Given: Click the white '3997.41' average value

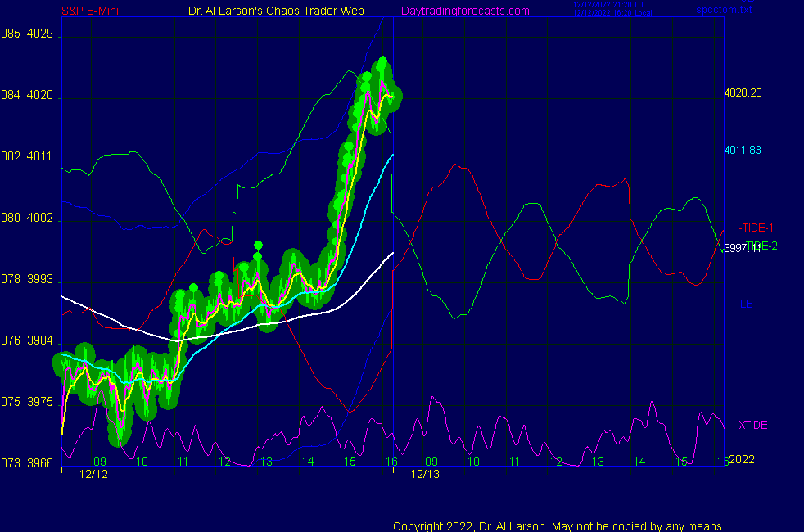Looking at the screenshot, I should pyautogui.click(x=743, y=249).
